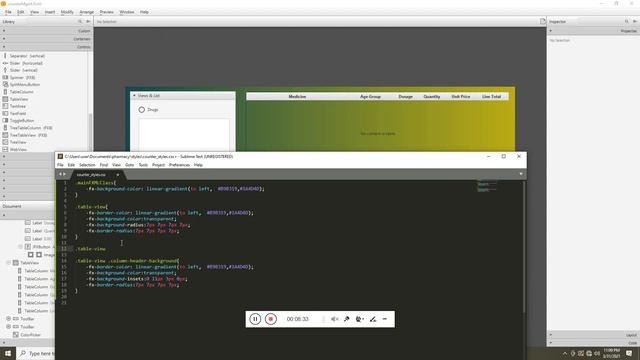The width and height of the screenshot is (640, 360).
Task: Open Scene Builder Preview menu
Action: tap(107, 12)
